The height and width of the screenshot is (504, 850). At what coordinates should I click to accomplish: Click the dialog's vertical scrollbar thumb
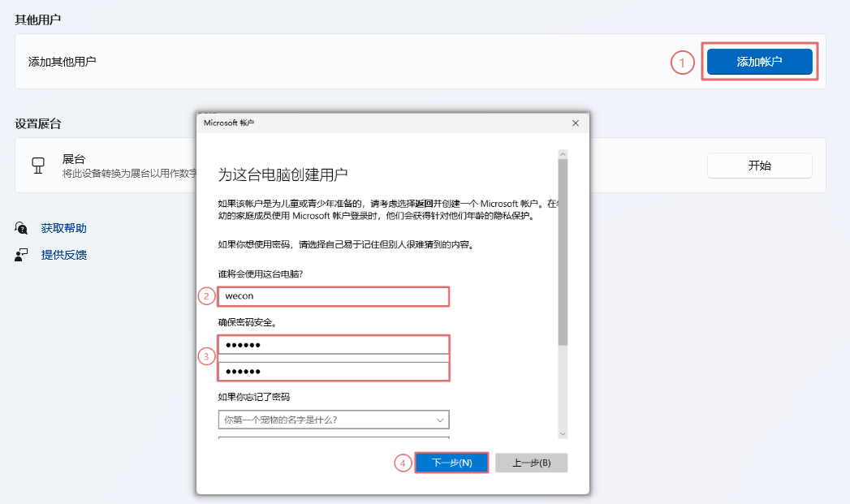[x=563, y=252]
